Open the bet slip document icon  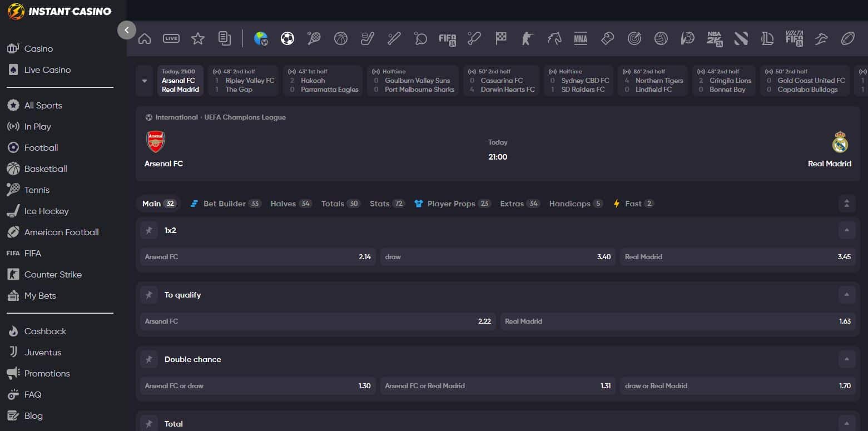click(x=225, y=38)
